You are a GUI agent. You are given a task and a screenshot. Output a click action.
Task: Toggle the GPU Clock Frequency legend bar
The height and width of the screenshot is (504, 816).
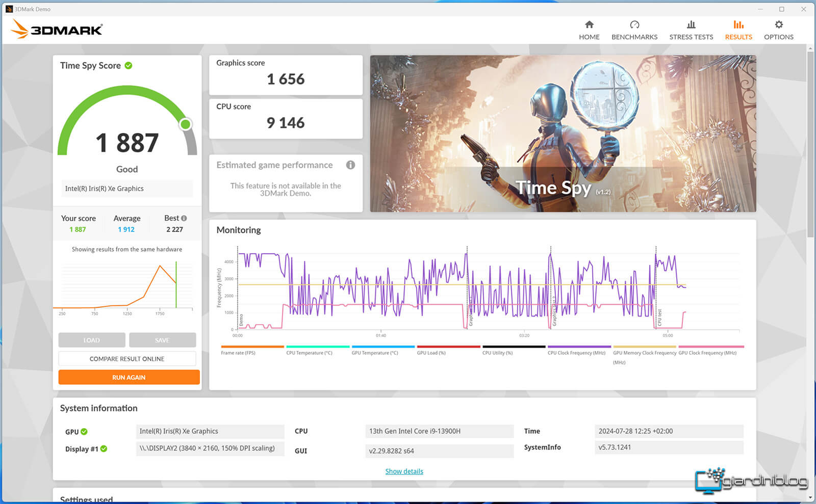(711, 347)
